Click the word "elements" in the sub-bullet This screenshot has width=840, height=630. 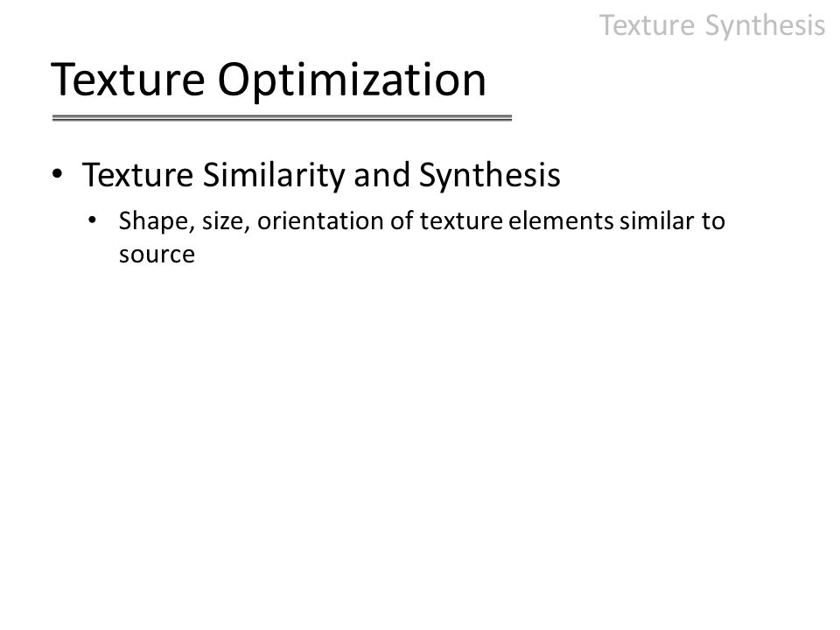pyautogui.click(x=561, y=221)
